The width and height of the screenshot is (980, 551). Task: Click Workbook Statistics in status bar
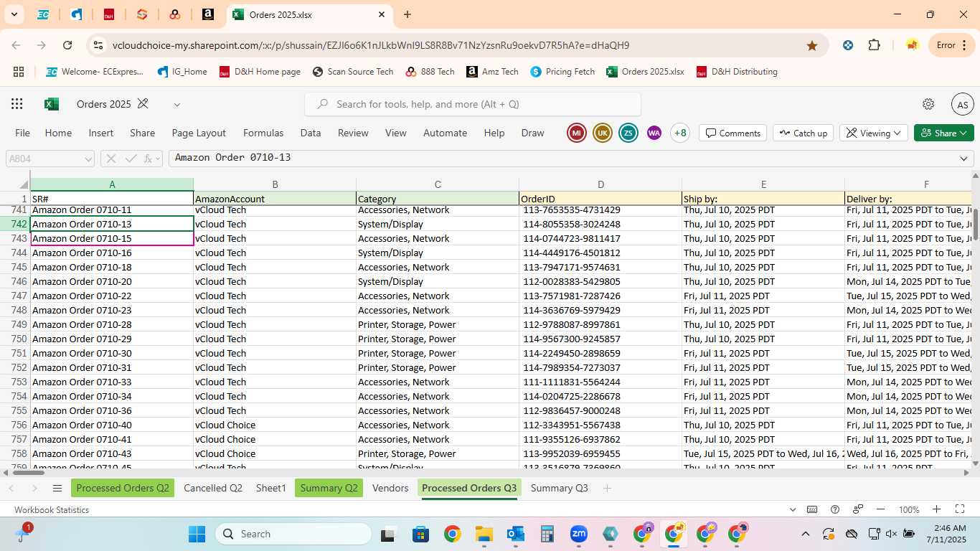tap(52, 509)
